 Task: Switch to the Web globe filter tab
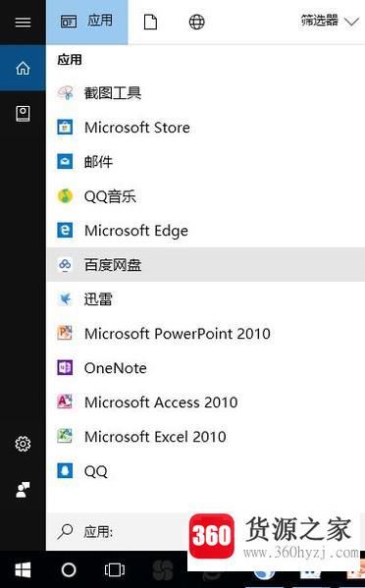(x=197, y=23)
